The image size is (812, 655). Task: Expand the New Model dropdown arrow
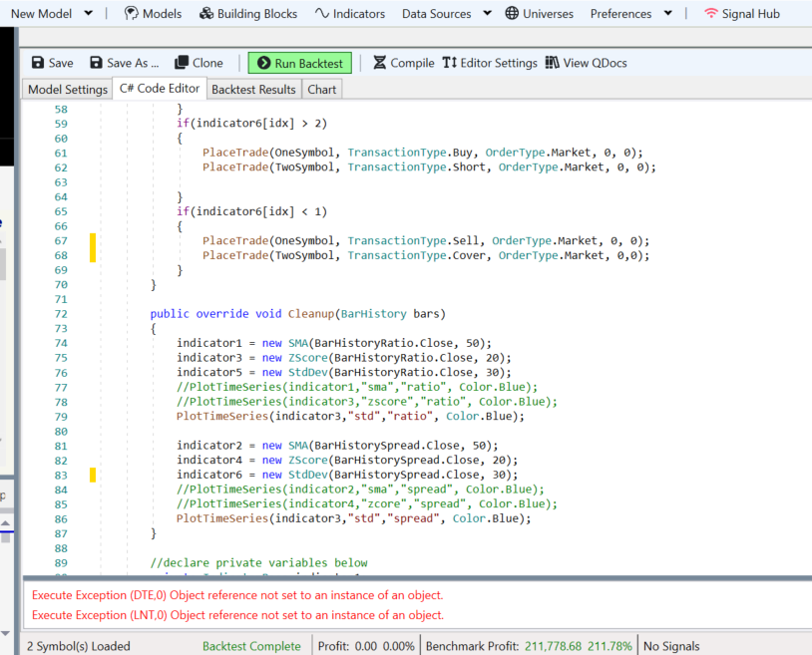coord(89,14)
